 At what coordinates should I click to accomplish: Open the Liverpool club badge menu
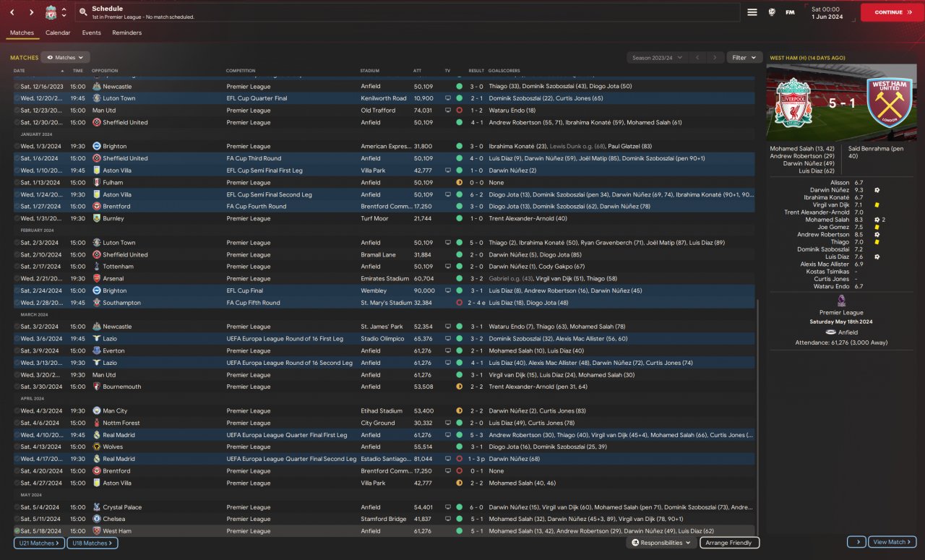click(51, 12)
